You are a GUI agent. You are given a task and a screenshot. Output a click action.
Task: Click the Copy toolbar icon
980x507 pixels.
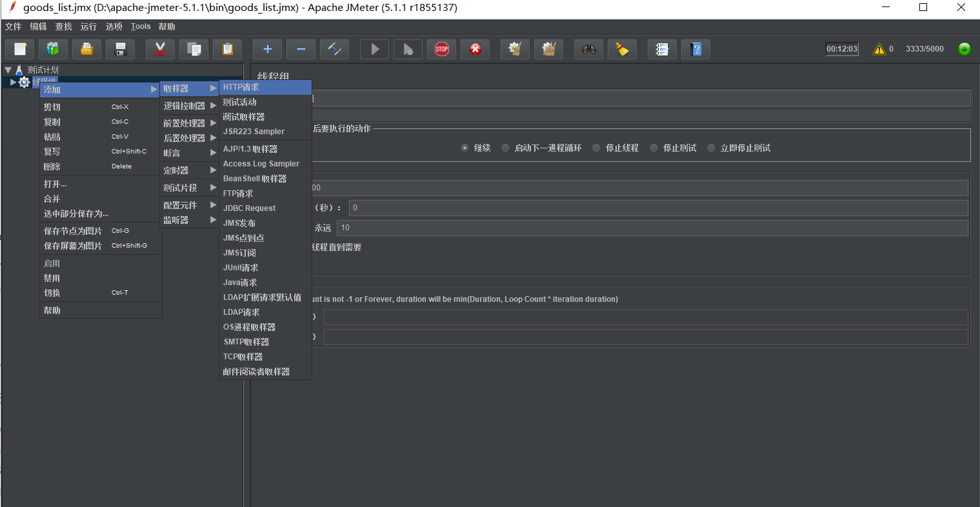tap(194, 49)
